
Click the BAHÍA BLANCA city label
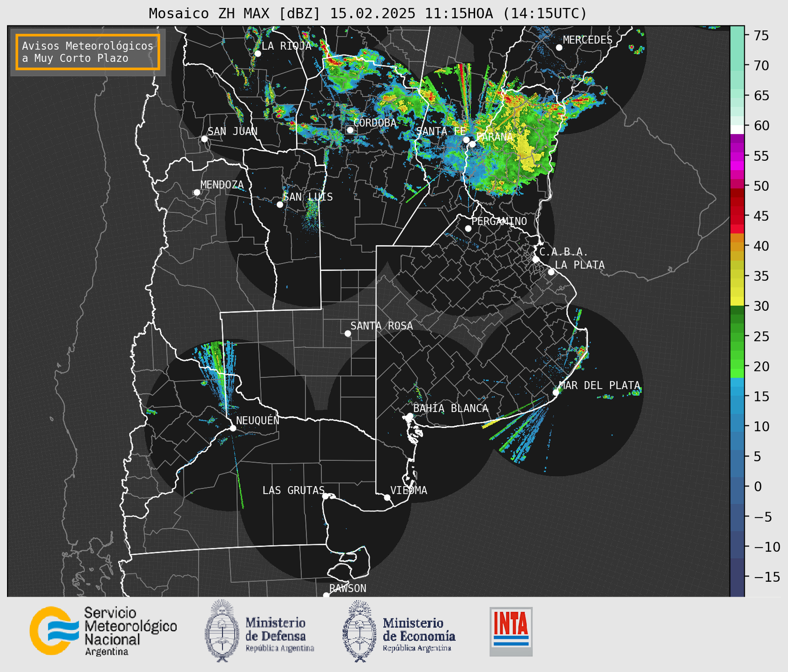coord(451,408)
